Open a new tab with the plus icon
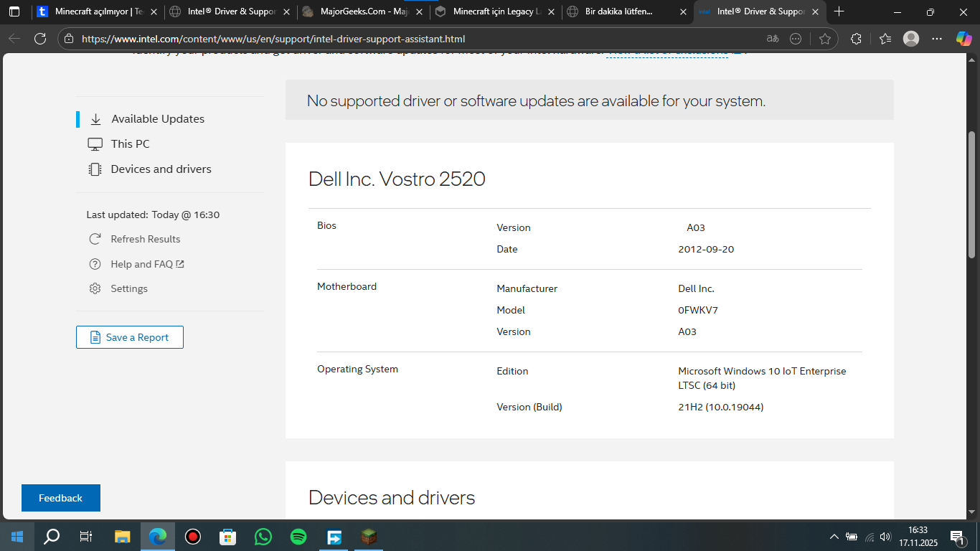Viewport: 980px width, 551px height. pyautogui.click(x=839, y=11)
